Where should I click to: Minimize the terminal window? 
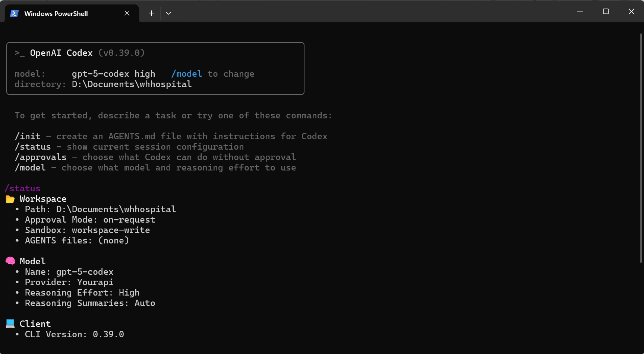[x=580, y=12]
